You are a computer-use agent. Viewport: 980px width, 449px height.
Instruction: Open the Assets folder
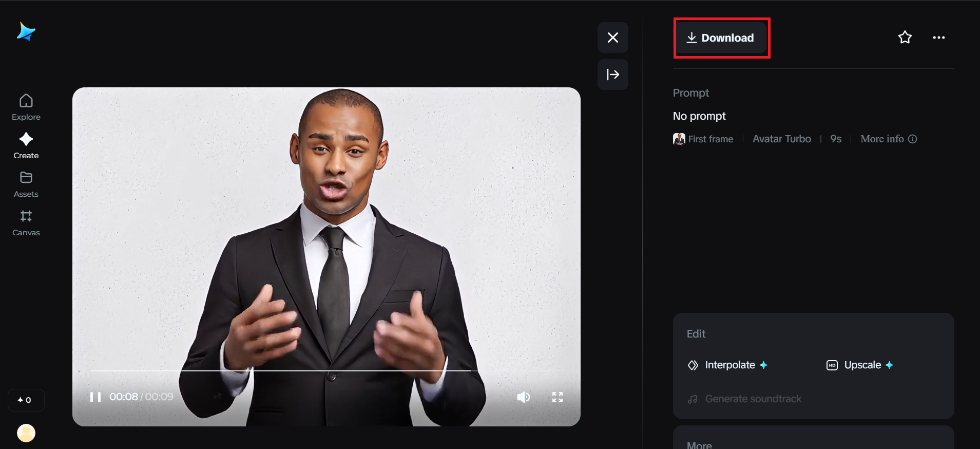[26, 184]
